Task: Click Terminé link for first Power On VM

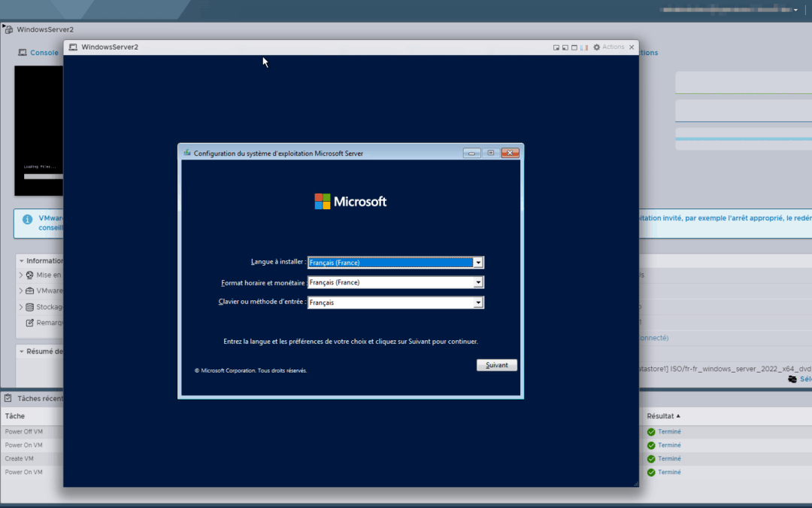Action: [x=669, y=446]
